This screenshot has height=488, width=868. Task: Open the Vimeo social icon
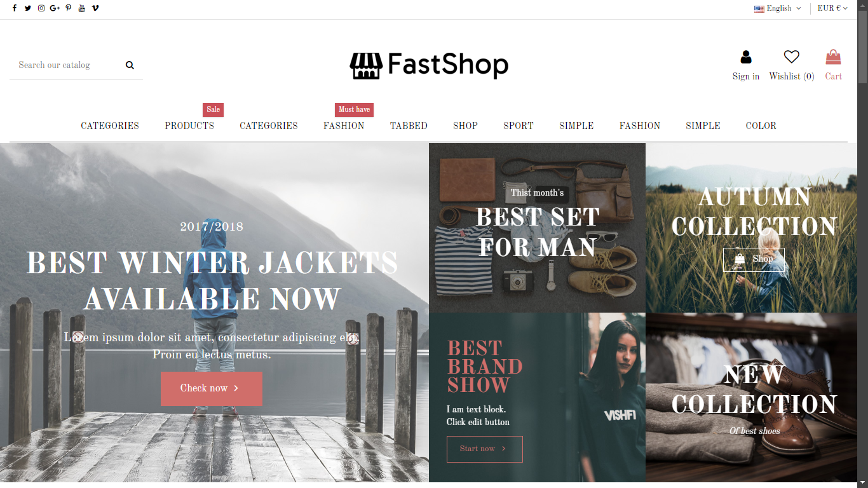click(x=95, y=8)
